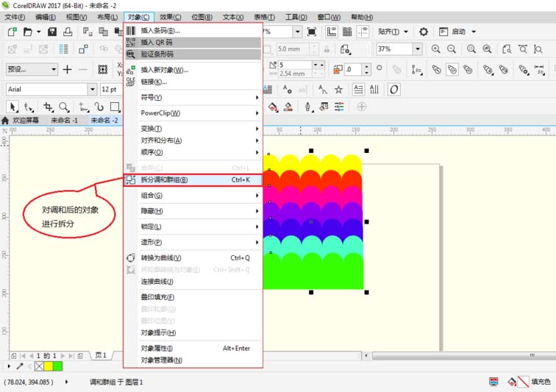This screenshot has height=392, width=556.
Task: Click the Zoom In magnifier
Action: tap(436, 49)
